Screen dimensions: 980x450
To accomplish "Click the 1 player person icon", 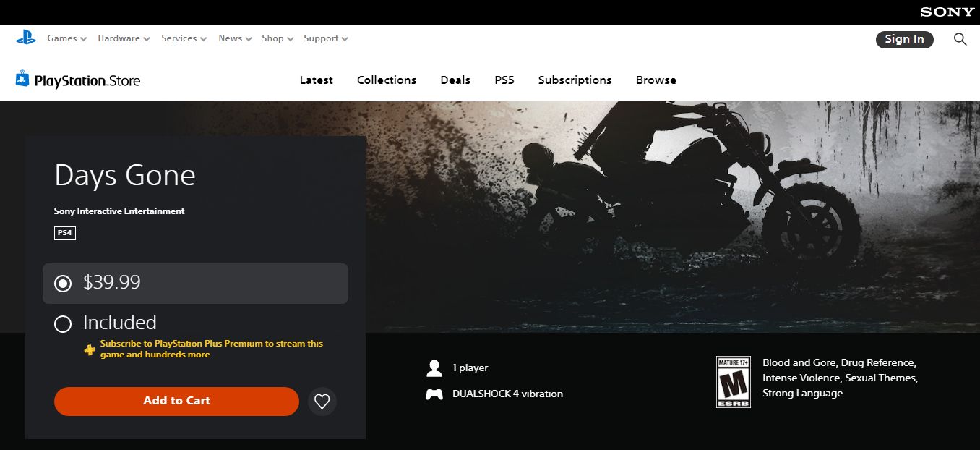I will click(434, 368).
